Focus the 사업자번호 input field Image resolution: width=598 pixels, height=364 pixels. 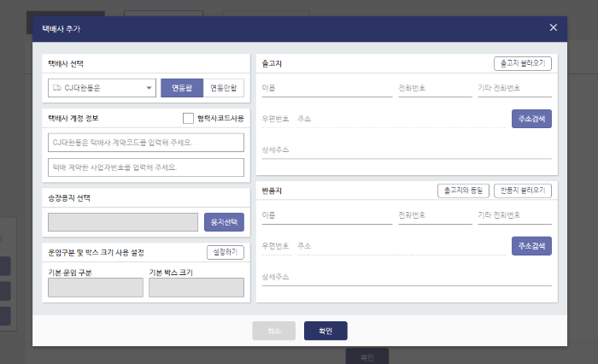coord(146,167)
